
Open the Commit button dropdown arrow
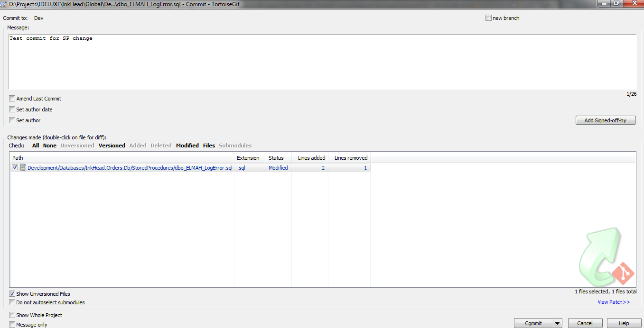click(x=558, y=323)
